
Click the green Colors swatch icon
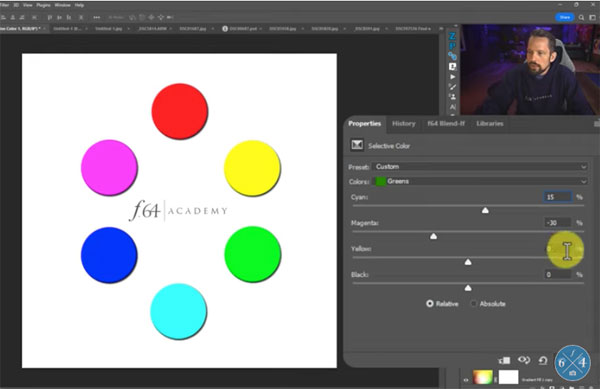coord(380,181)
